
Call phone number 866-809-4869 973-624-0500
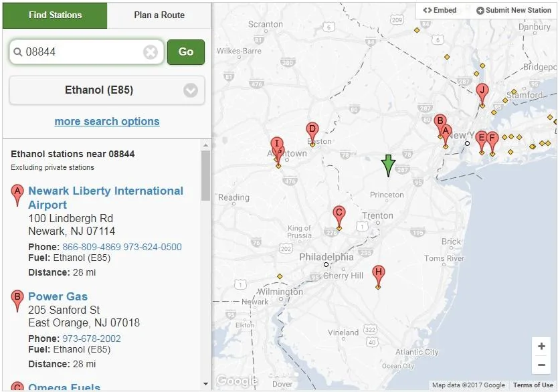[122, 247]
